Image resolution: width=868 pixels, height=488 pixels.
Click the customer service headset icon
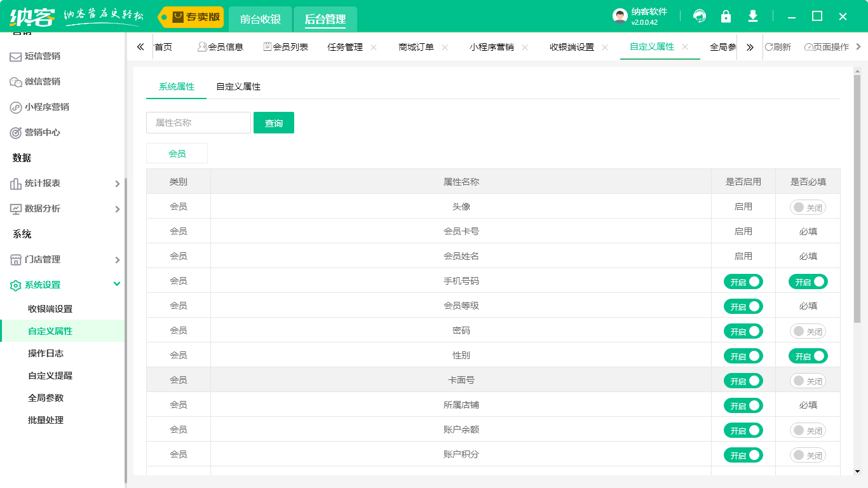[x=700, y=17]
